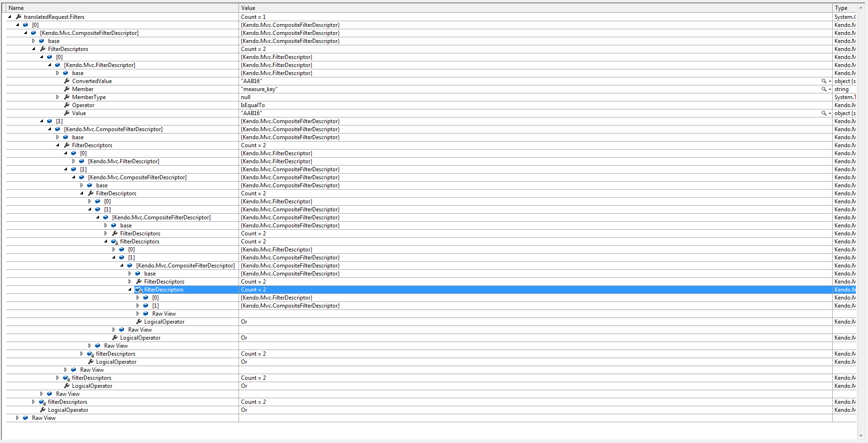Click the null value of MemberType
This screenshot has height=443, width=868.
(246, 97)
